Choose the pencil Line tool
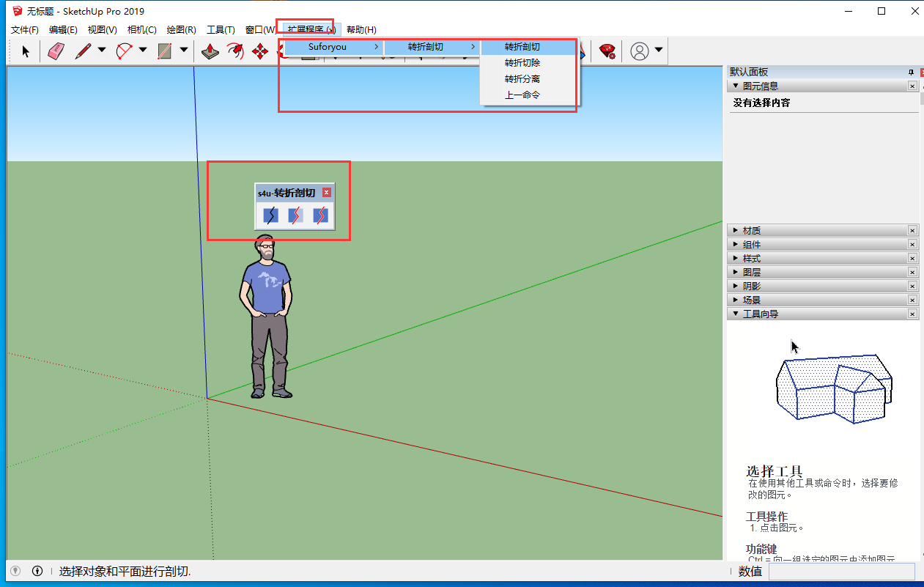 click(x=83, y=51)
